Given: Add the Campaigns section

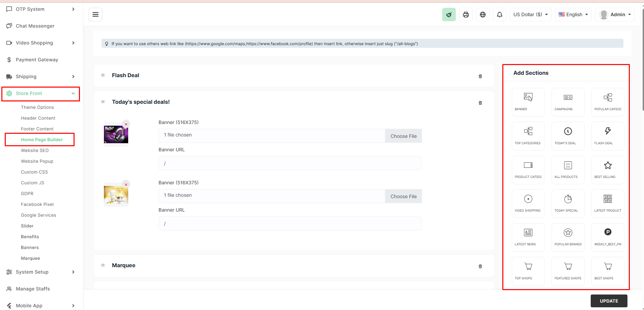Looking at the screenshot, I should [567, 102].
